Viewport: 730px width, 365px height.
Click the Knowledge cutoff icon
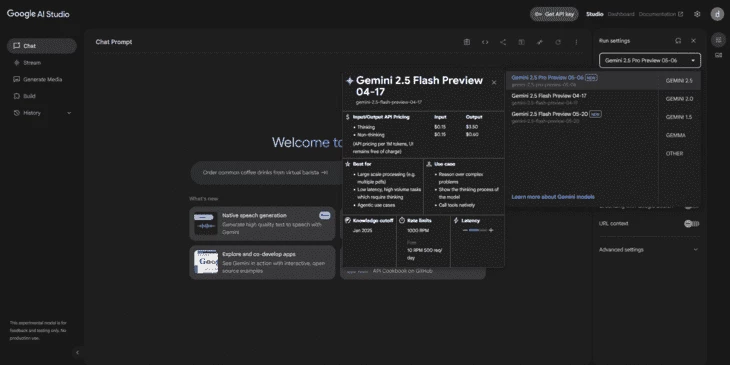coord(347,221)
